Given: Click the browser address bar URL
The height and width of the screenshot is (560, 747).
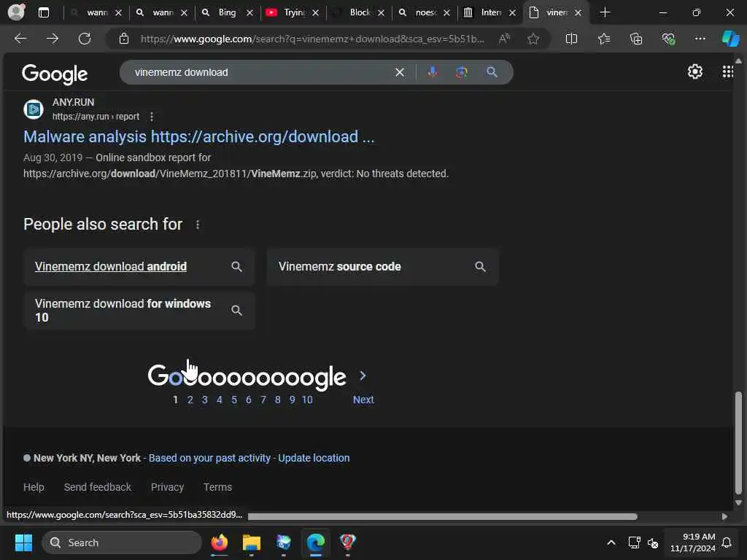Looking at the screenshot, I should click(312, 39).
